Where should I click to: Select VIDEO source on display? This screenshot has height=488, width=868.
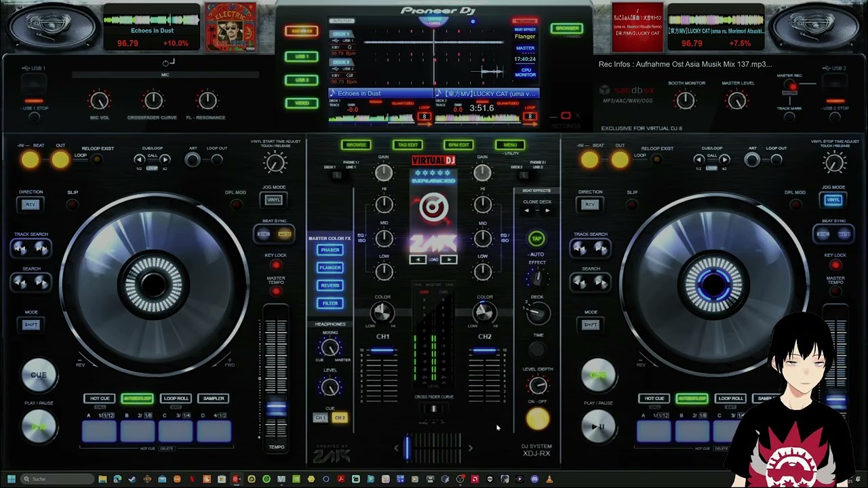tap(302, 103)
